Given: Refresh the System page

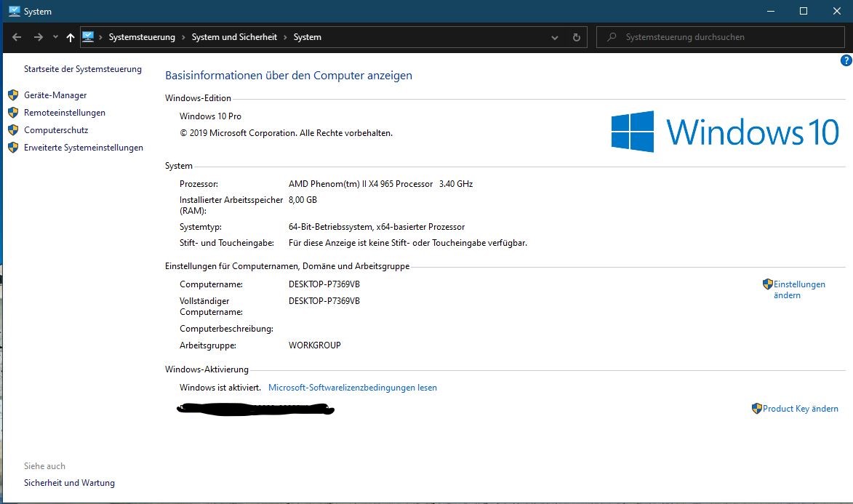Looking at the screenshot, I should (577, 37).
